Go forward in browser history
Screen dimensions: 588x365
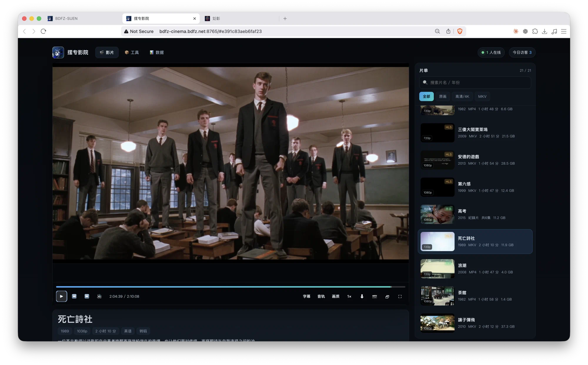tap(34, 31)
